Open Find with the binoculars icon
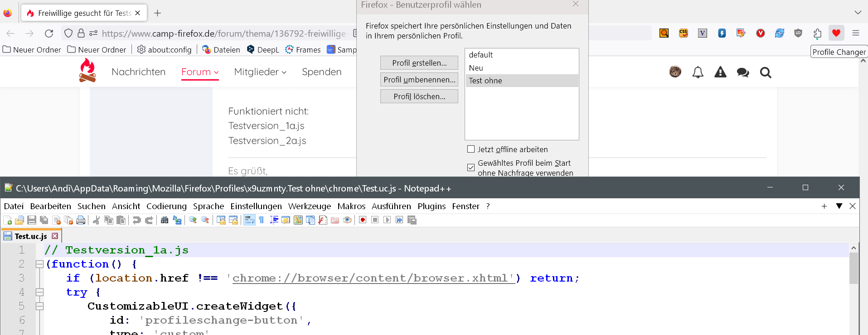Viewport: 868px width, 335px height. (165, 220)
